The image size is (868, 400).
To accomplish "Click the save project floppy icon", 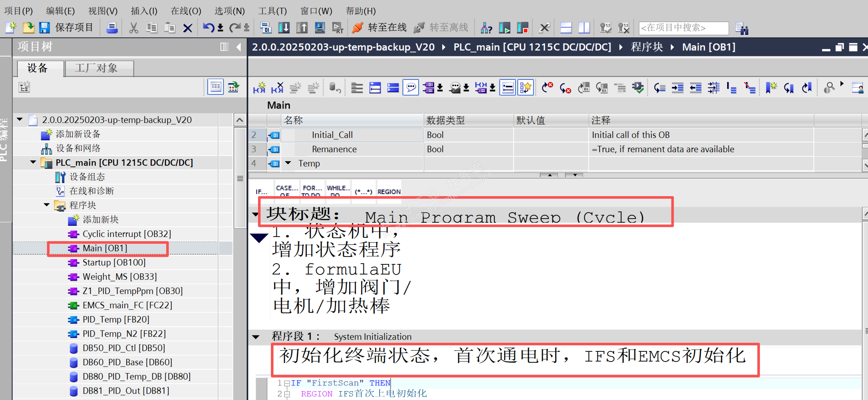I will coord(44,28).
